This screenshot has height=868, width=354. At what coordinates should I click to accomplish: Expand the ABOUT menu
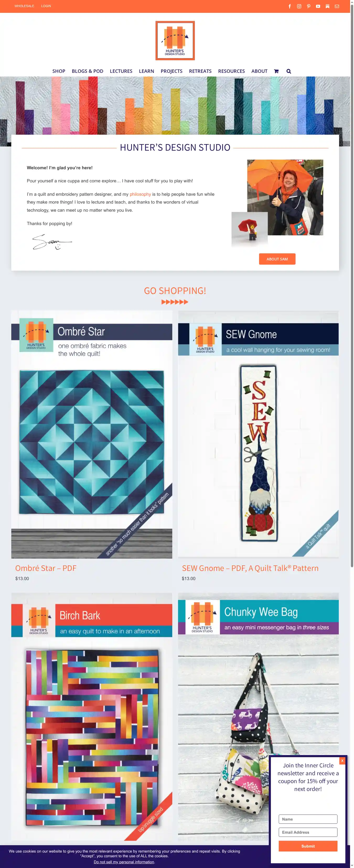pos(259,71)
